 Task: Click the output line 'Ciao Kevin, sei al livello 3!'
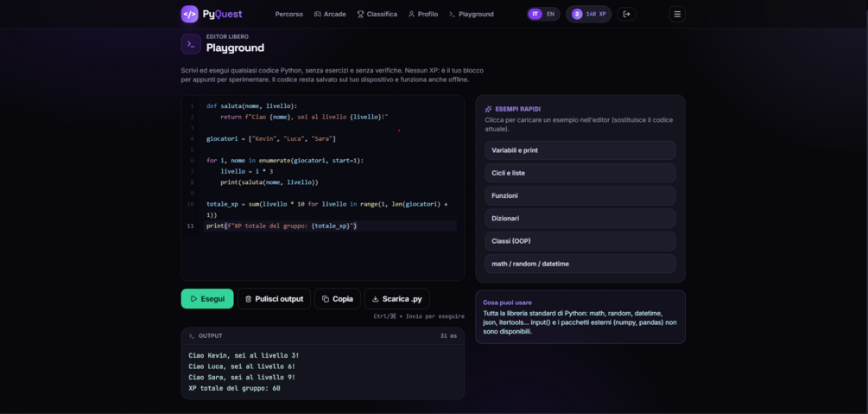point(244,355)
